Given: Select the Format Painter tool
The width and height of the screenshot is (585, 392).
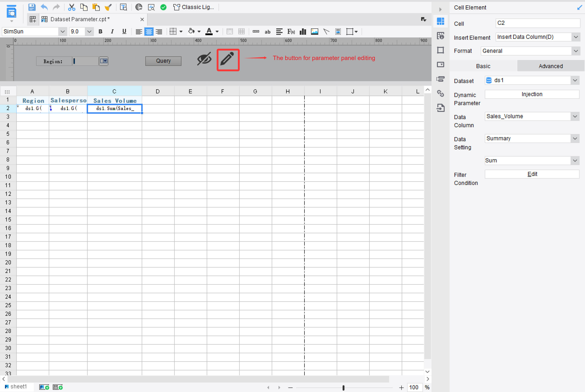Looking at the screenshot, I should point(108,7).
